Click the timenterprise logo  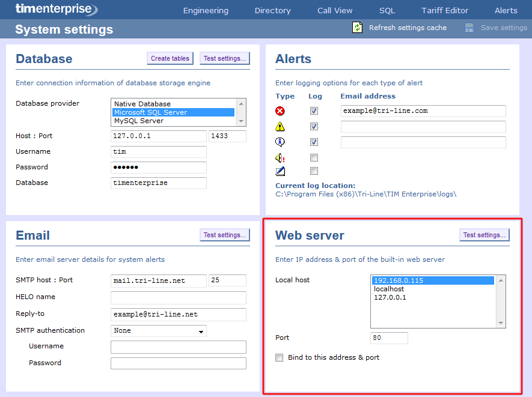pyautogui.click(x=57, y=9)
